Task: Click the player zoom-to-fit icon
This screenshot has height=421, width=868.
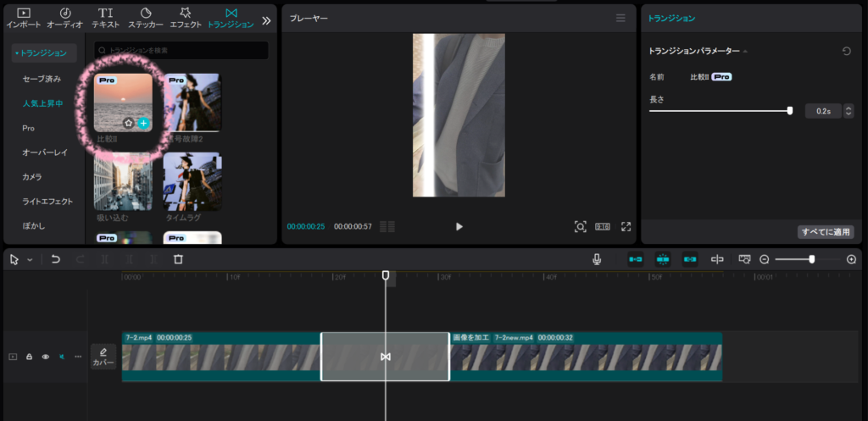Action: click(580, 226)
